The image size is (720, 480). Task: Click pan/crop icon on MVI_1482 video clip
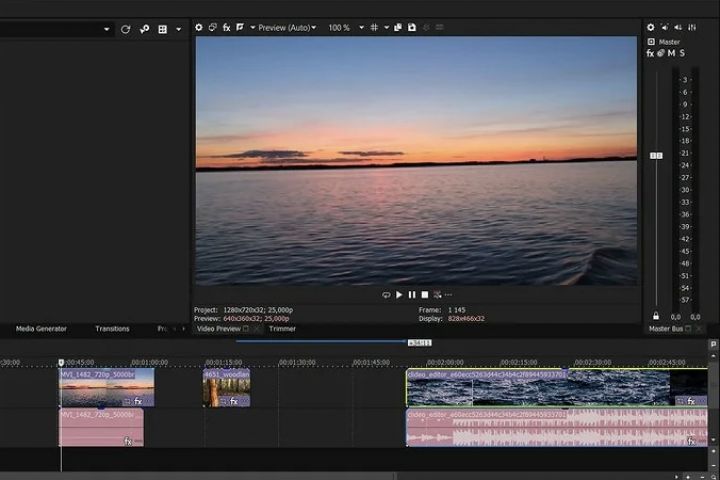128,402
